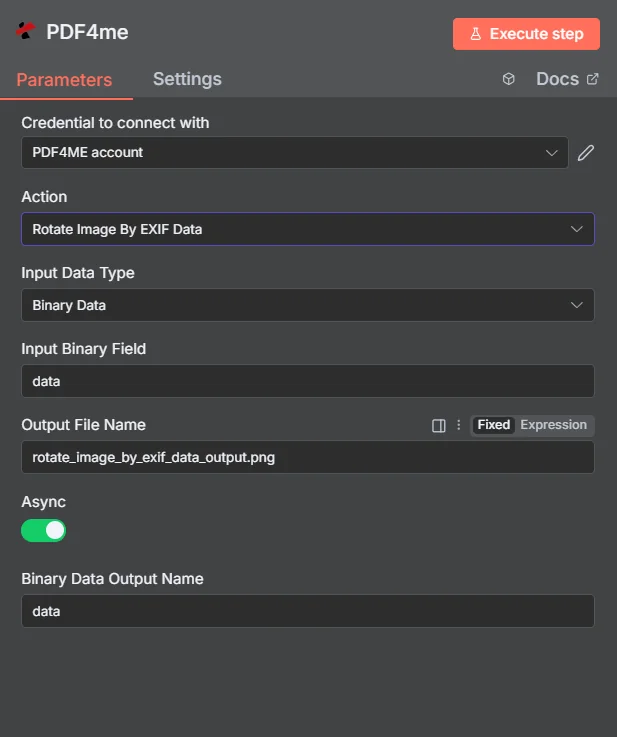Click the Execute step button
Screen dimensions: 617x737
pyautogui.click(x=526, y=34)
